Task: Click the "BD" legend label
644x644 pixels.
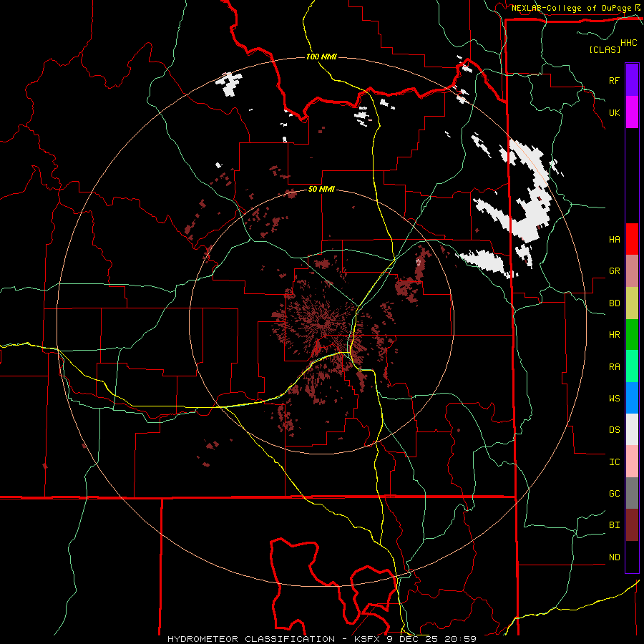Action: tap(614, 303)
